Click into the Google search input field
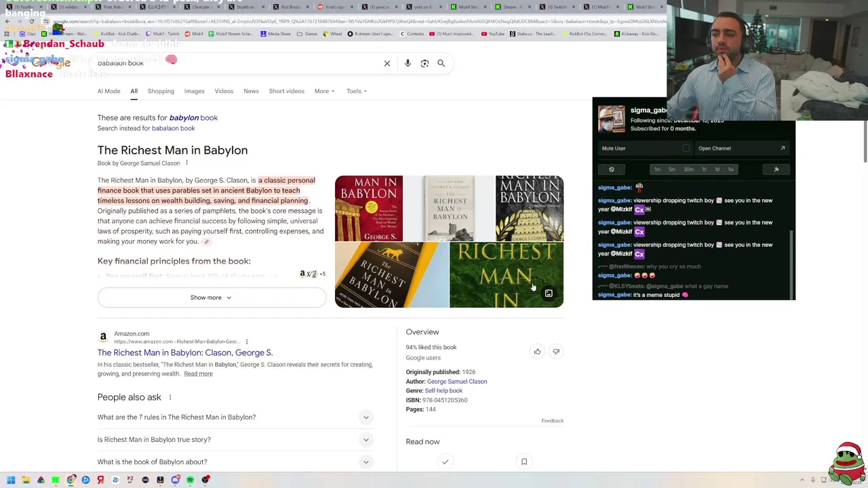Screen dimensions: 868x488 point(237,63)
